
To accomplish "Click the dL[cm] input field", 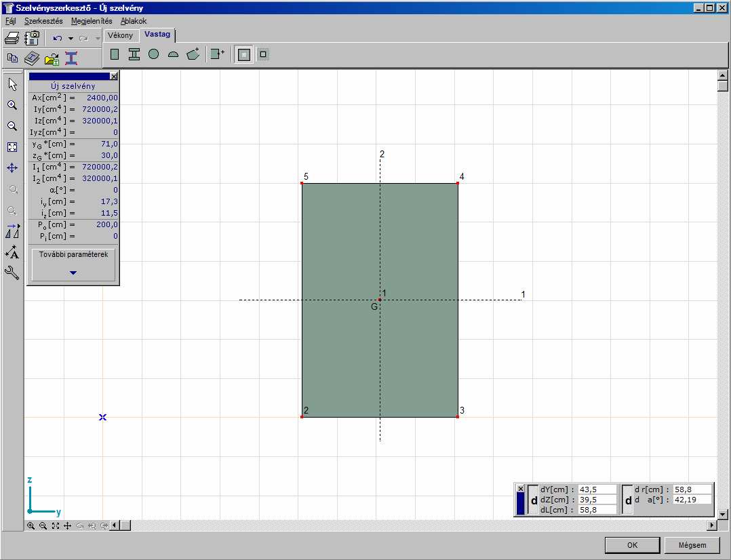I will tap(597, 510).
